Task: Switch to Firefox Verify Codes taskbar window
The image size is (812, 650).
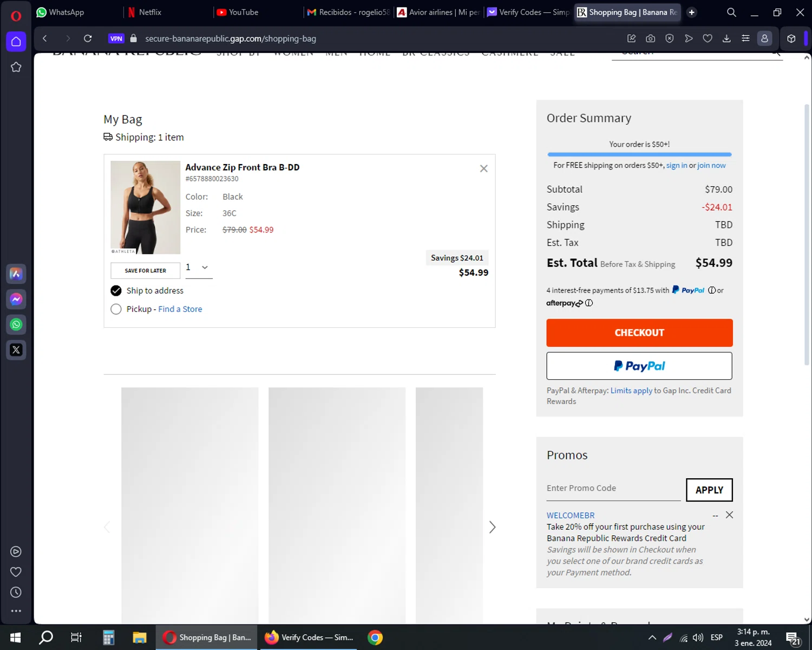Action: (x=309, y=638)
